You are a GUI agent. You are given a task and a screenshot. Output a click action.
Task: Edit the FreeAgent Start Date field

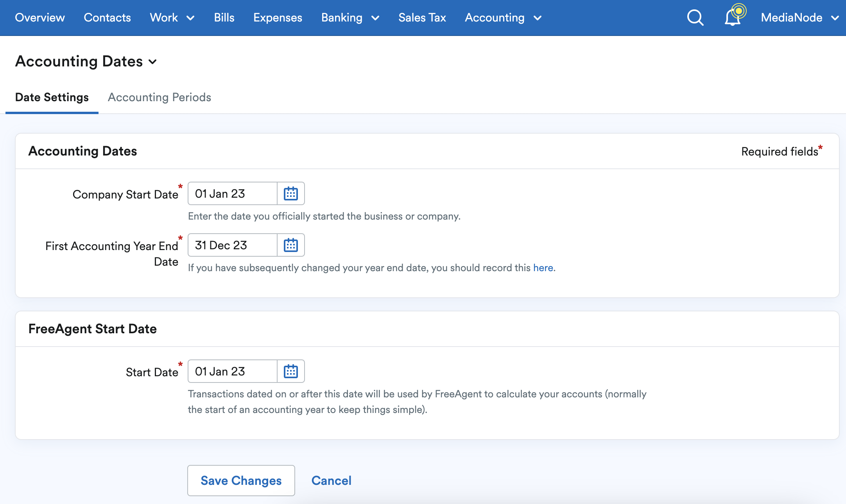pos(233,371)
